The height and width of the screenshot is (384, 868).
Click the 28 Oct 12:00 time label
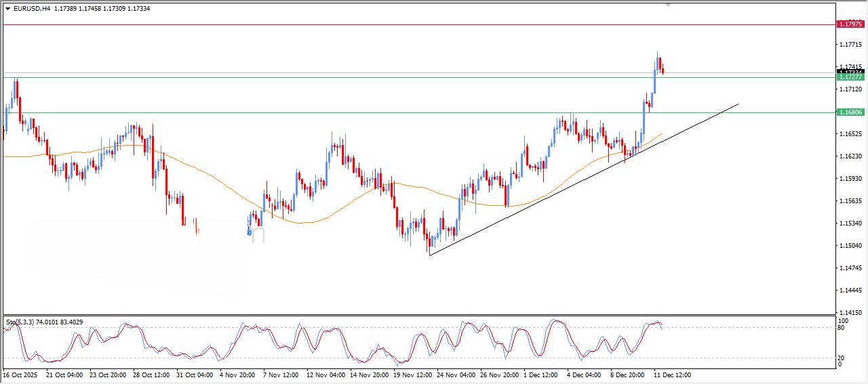(151, 375)
